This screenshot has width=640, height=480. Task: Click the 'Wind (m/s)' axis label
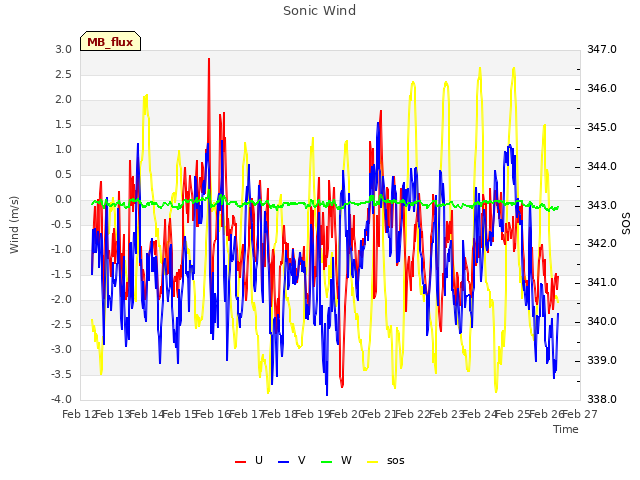click(14, 225)
